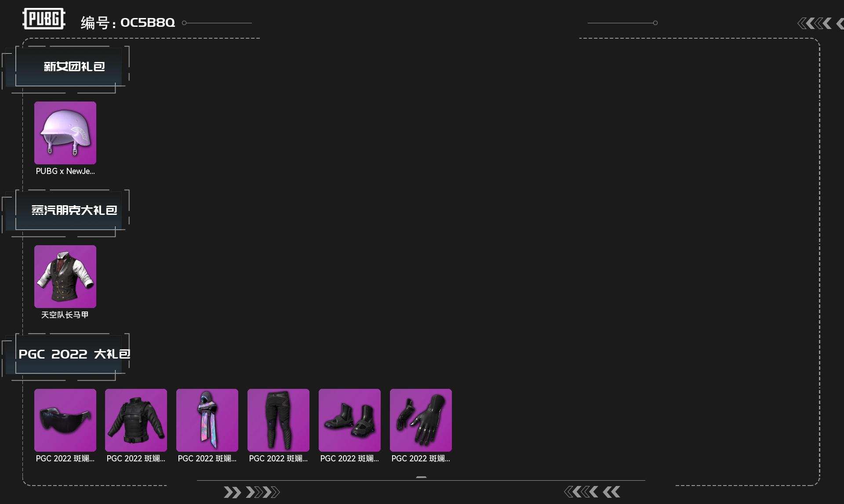Select the PGC 2022 black gloves item

pos(421,420)
